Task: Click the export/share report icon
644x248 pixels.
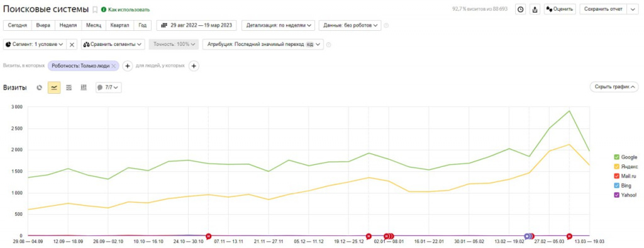Action: point(535,9)
